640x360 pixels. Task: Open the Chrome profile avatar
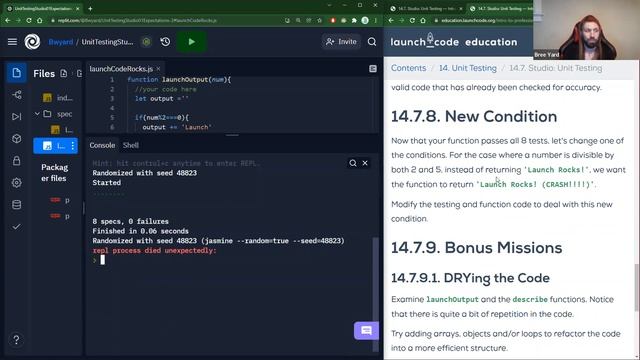coord(365,20)
